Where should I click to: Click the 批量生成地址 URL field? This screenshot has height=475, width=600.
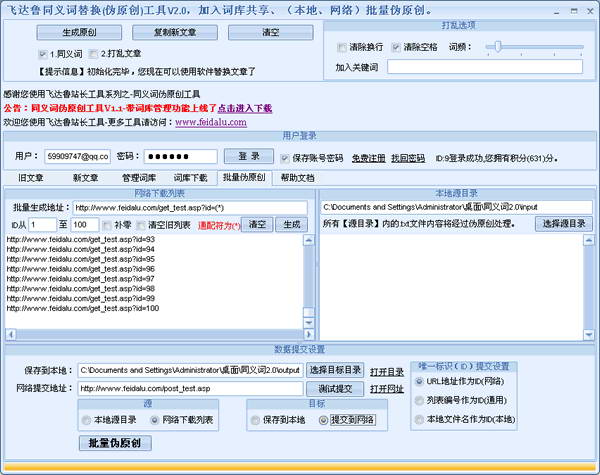coord(190,208)
